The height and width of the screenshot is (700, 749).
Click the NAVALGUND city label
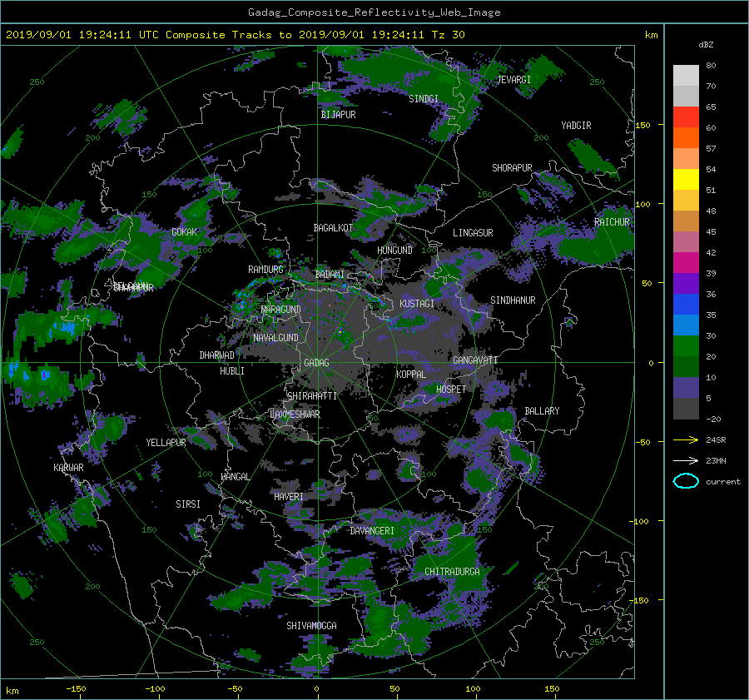(x=275, y=338)
